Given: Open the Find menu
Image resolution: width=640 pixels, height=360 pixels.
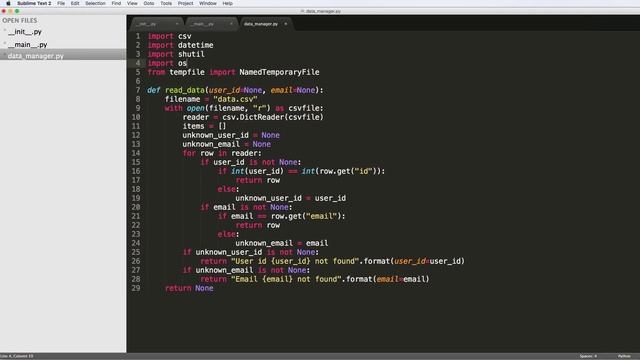Looking at the screenshot, I should (116, 3).
